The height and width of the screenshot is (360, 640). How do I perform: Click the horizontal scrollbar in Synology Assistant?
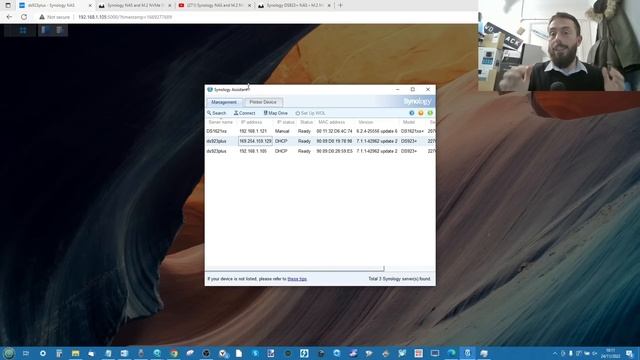tap(295, 269)
